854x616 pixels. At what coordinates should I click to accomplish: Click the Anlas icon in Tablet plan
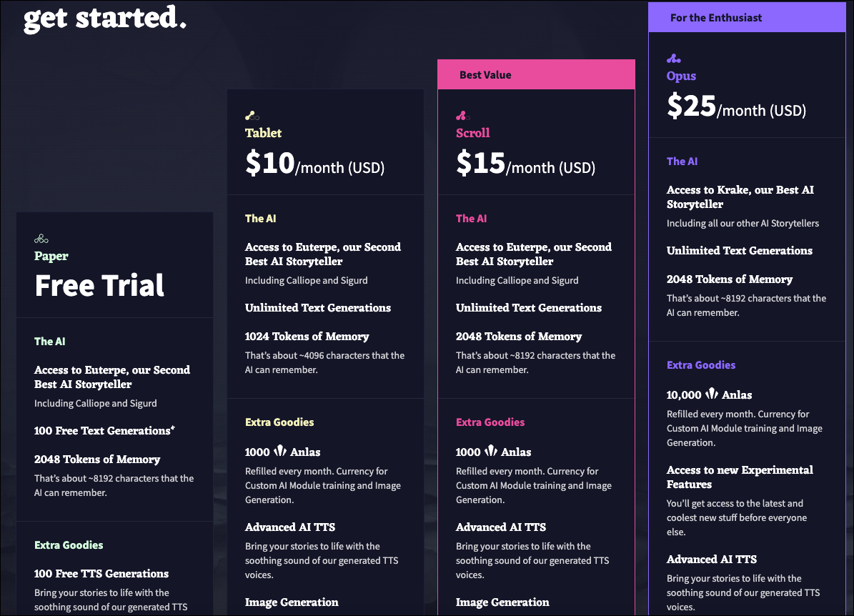pyautogui.click(x=280, y=452)
